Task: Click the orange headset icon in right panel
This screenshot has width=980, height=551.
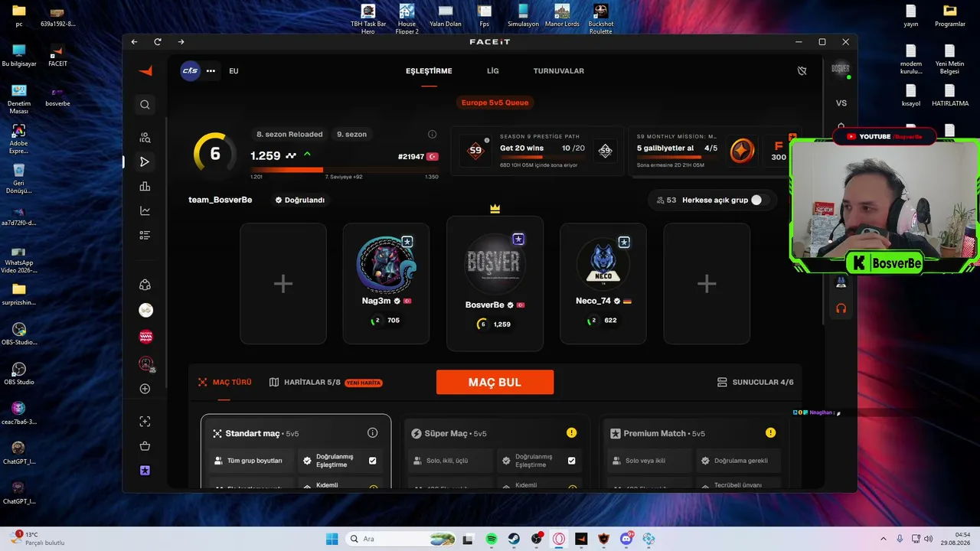Action: 841,308
